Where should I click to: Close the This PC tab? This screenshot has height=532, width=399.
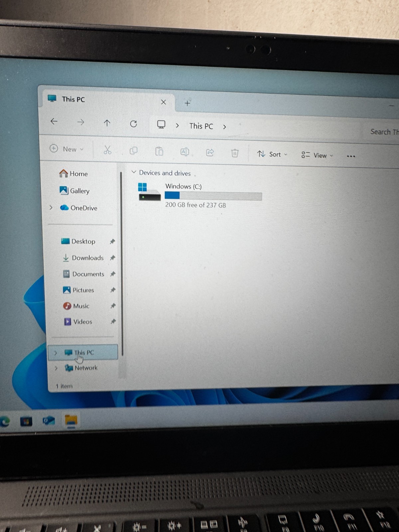(163, 102)
